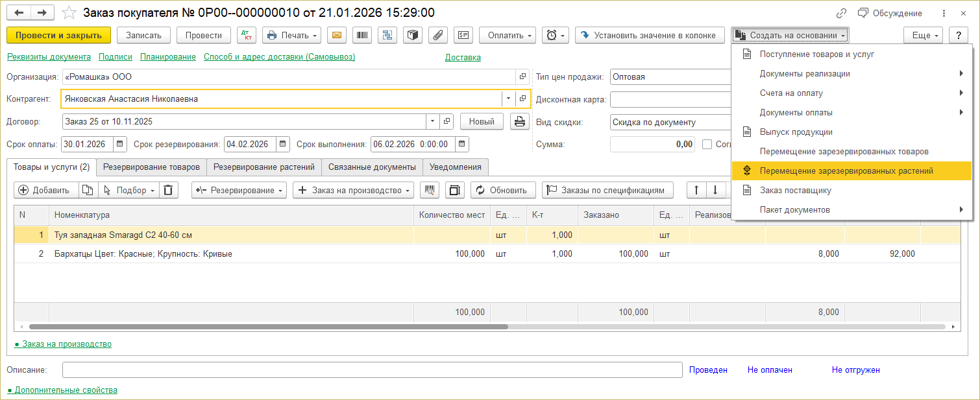Delete selected row with trash icon

[x=168, y=190]
